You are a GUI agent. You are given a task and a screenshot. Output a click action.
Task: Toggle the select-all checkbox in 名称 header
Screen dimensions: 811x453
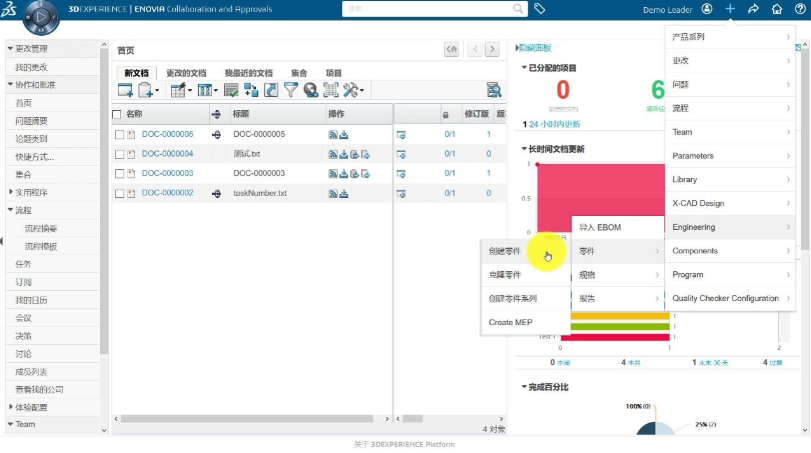tap(117, 114)
